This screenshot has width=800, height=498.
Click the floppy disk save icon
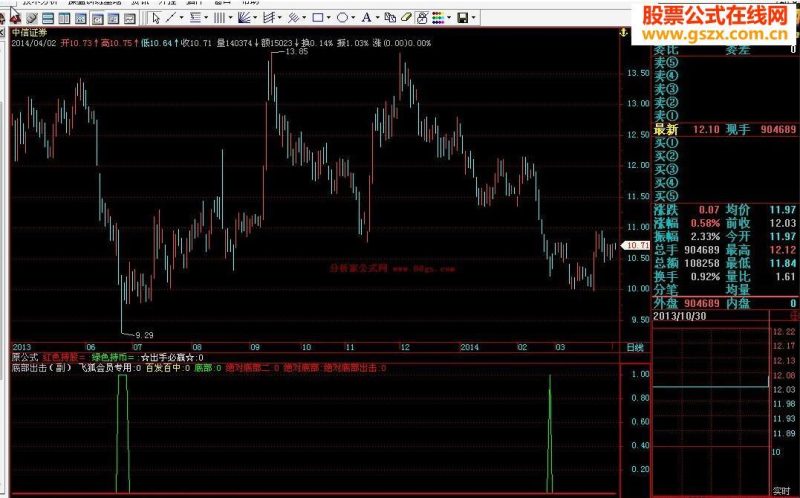coord(463,18)
